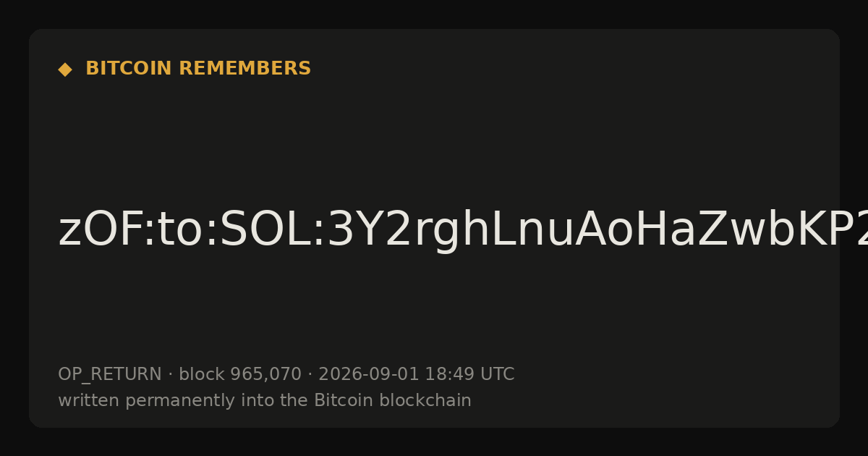Click the words 'Bitcoin blockchain' in footer
The height and width of the screenshot is (456, 868).
click(393, 400)
